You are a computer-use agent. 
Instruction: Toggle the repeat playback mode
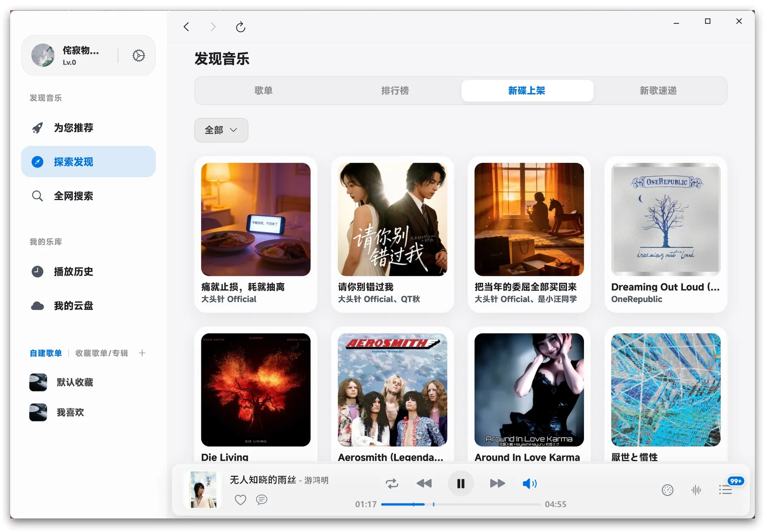tap(392, 483)
